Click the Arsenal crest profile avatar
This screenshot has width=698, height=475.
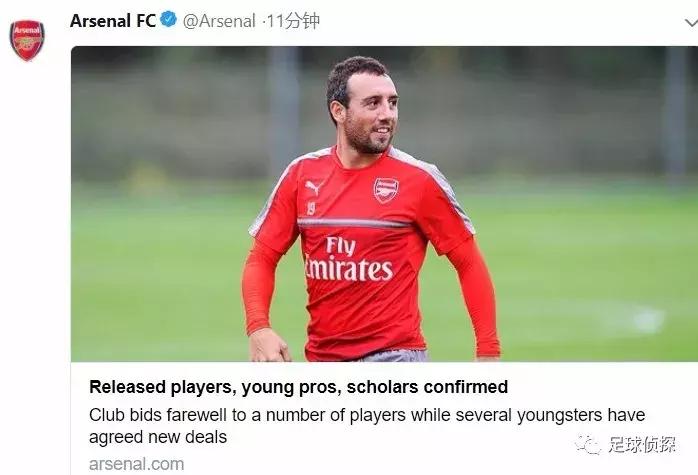pos(27,40)
